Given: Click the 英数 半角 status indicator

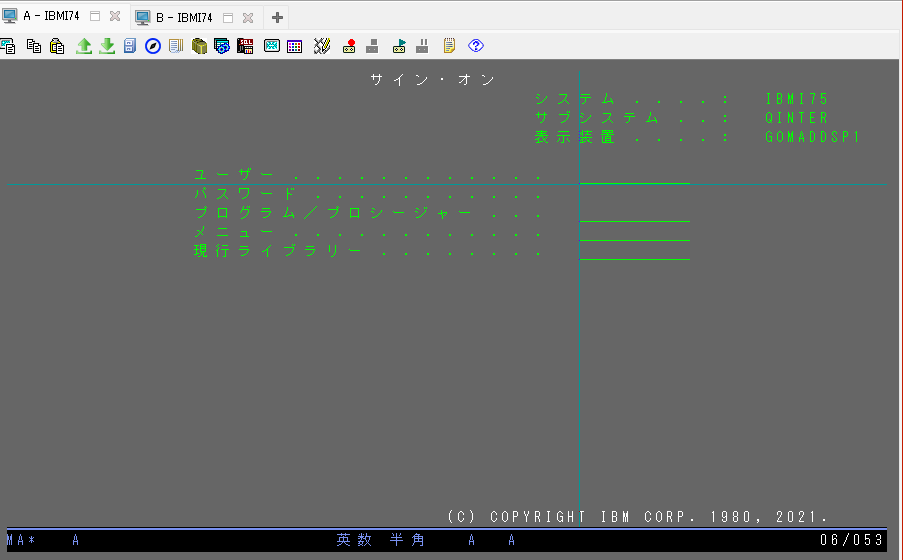Looking at the screenshot, I should click(381, 540).
